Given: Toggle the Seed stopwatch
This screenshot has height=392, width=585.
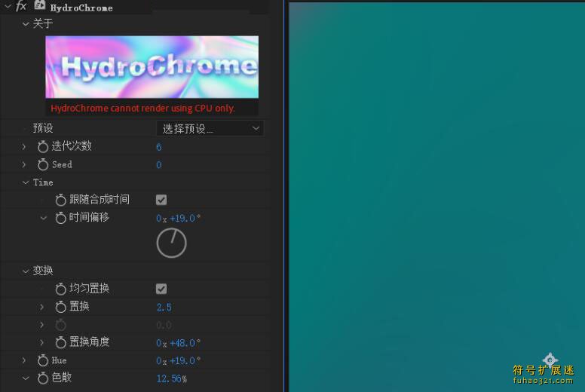Looking at the screenshot, I should 43,164.
